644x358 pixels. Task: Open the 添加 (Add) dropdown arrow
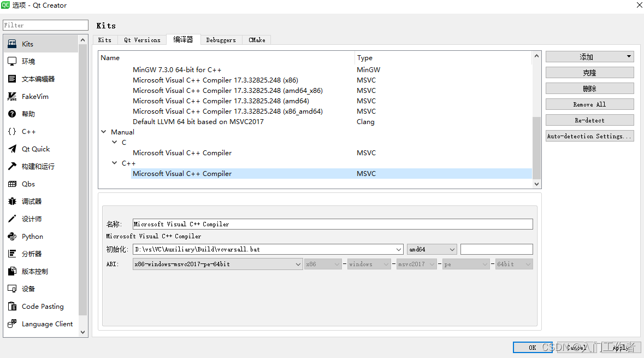pyautogui.click(x=629, y=56)
